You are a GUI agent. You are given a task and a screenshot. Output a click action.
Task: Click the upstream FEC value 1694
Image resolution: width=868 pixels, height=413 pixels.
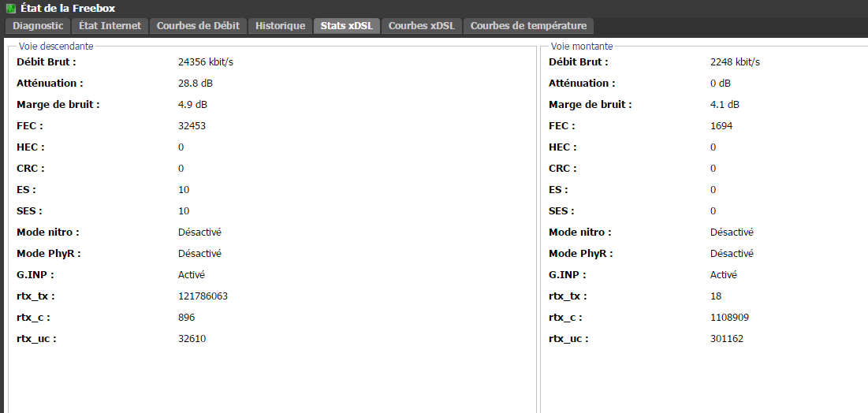click(721, 126)
